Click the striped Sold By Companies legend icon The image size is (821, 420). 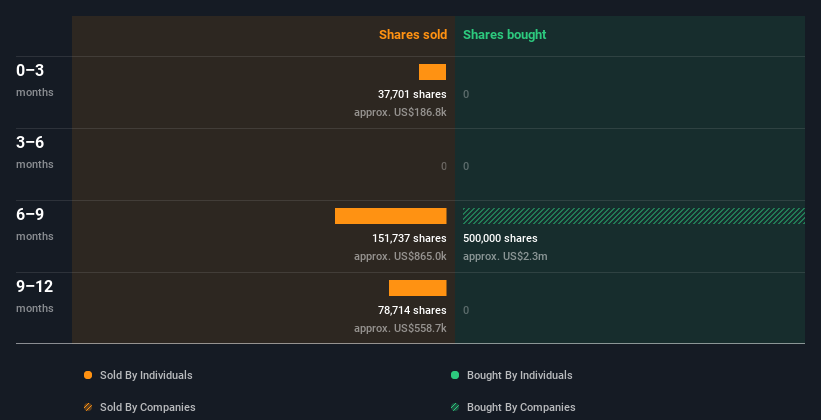[88, 407]
